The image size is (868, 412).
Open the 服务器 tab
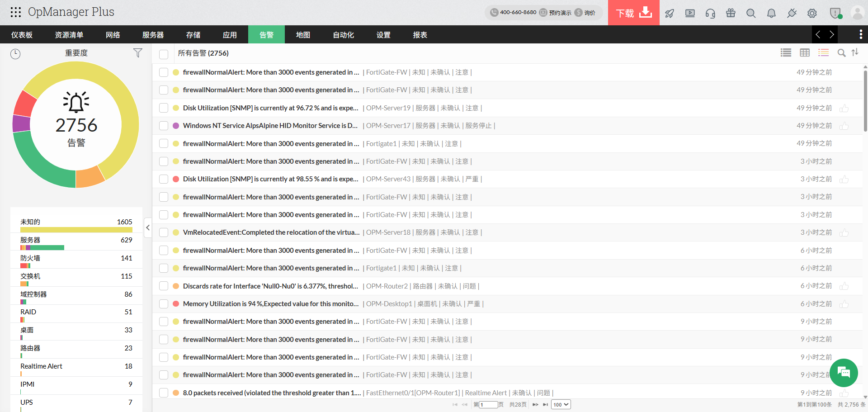pyautogui.click(x=153, y=35)
